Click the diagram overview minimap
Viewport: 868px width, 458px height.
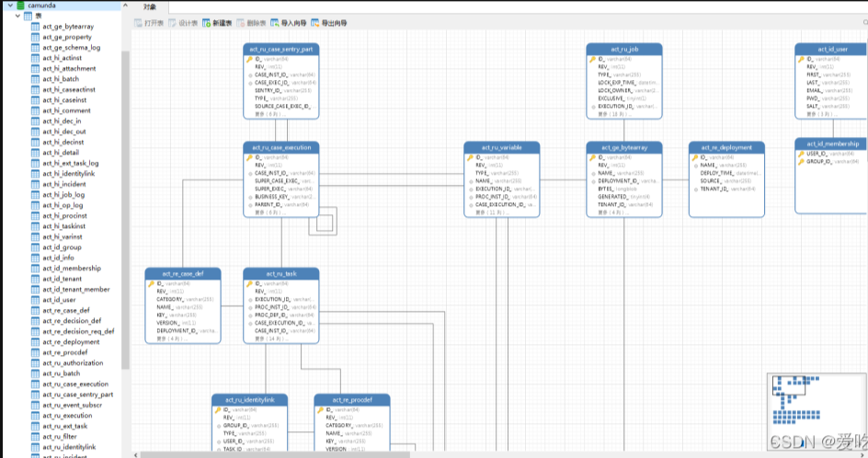tap(817, 413)
